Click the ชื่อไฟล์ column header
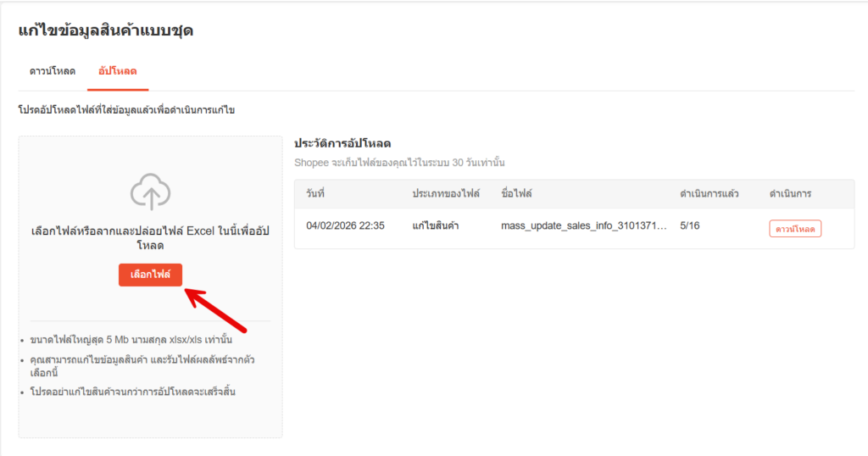This screenshot has width=868, height=456. tap(516, 194)
